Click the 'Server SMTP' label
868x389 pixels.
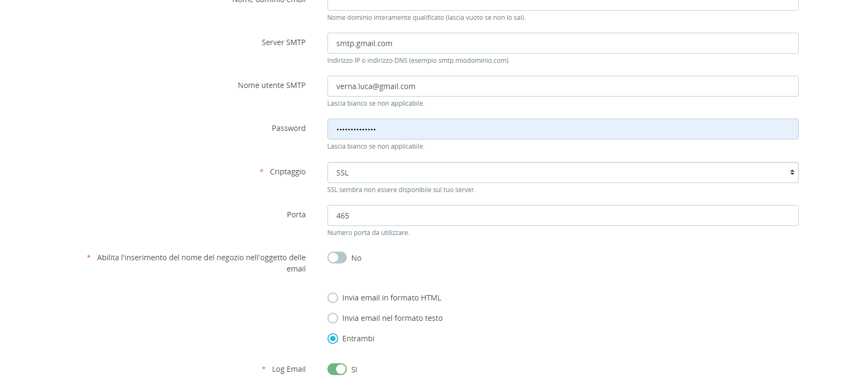click(283, 42)
